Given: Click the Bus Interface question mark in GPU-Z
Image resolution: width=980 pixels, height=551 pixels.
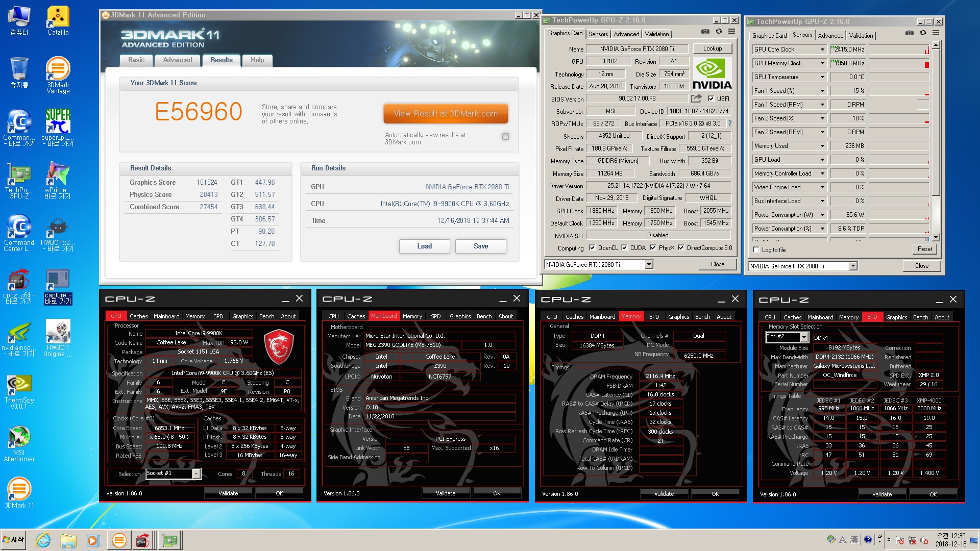Looking at the screenshot, I should pyautogui.click(x=730, y=123).
